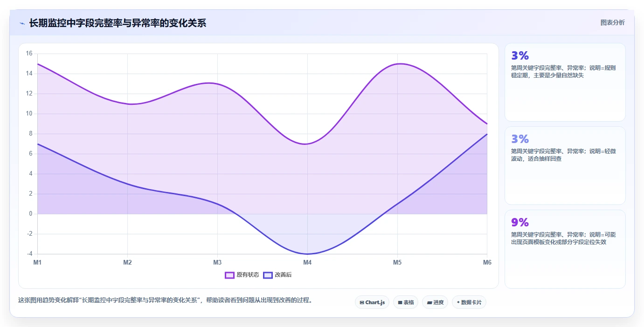Click the chart title 长期监控中字段完整率与异常率的变化关系
Viewport: 644px width, 327px height.
tap(118, 23)
